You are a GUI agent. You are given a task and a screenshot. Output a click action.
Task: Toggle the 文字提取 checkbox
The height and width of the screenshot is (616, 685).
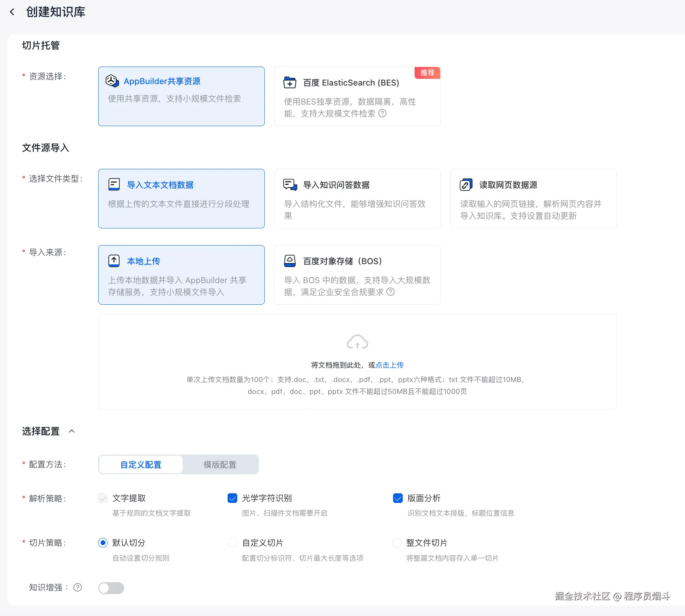point(103,498)
